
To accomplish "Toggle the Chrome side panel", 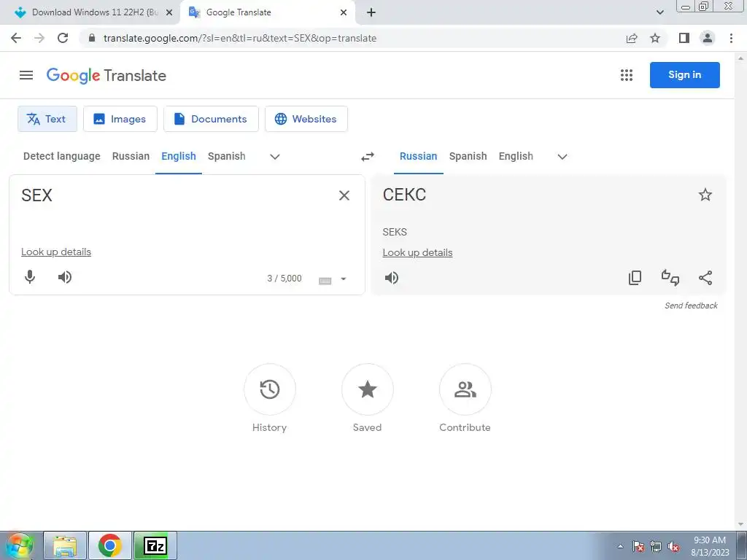I will (x=684, y=38).
